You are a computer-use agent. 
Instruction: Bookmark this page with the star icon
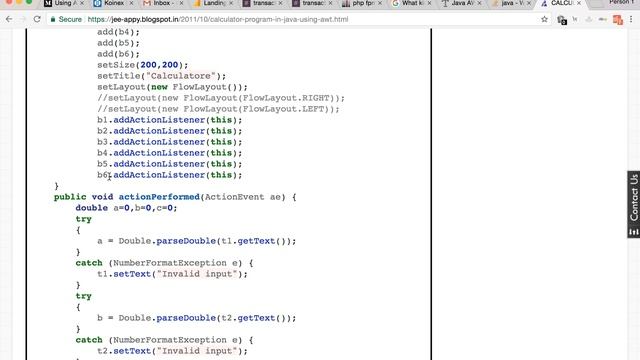tap(544, 19)
